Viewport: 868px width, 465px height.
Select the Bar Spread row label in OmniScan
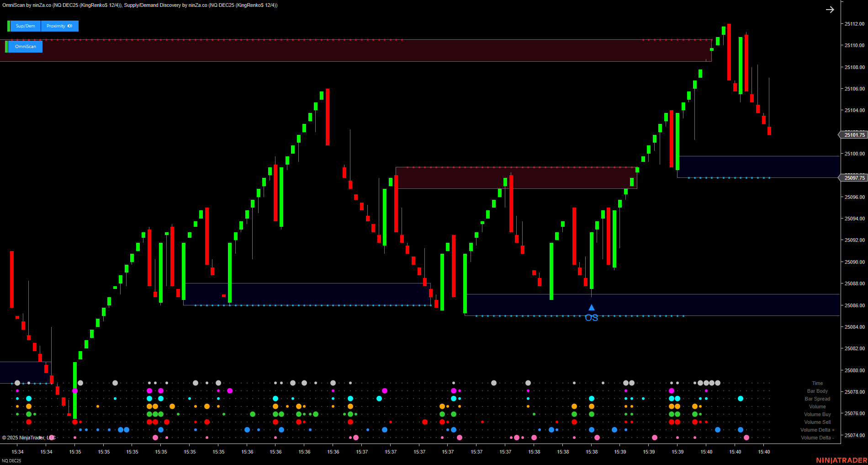click(817, 399)
